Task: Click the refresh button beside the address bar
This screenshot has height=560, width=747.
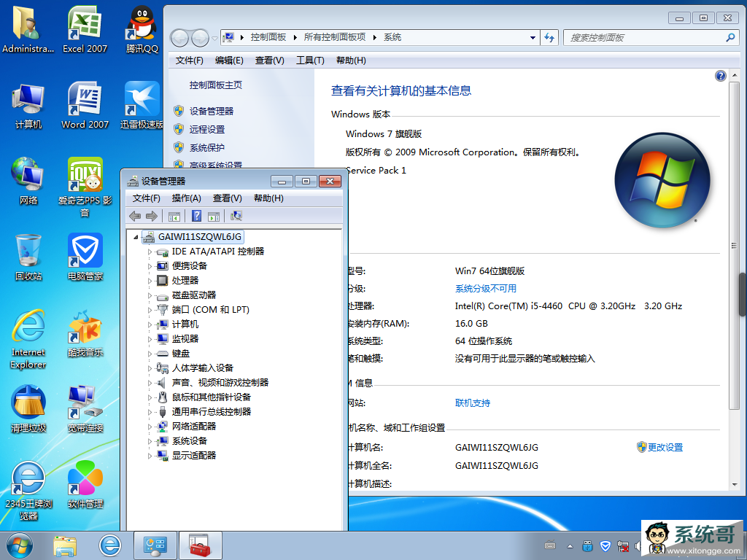Action: click(x=549, y=38)
